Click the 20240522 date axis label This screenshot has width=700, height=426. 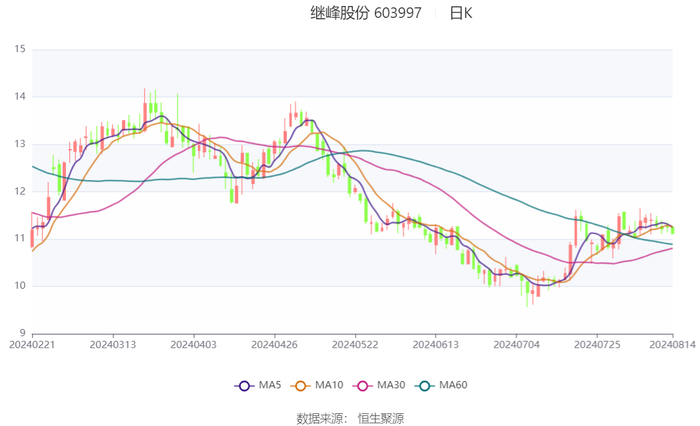tap(355, 345)
